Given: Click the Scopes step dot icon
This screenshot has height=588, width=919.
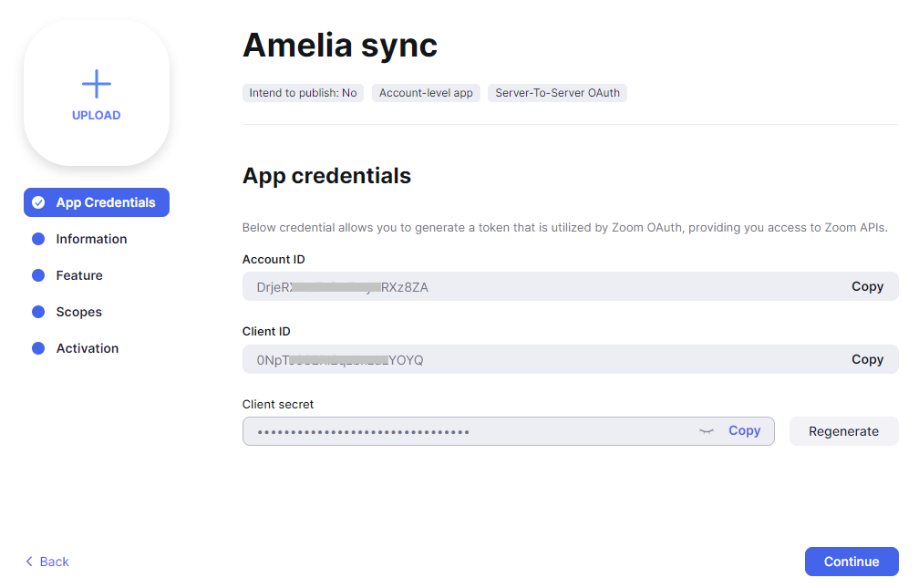Looking at the screenshot, I should [38, 312].
